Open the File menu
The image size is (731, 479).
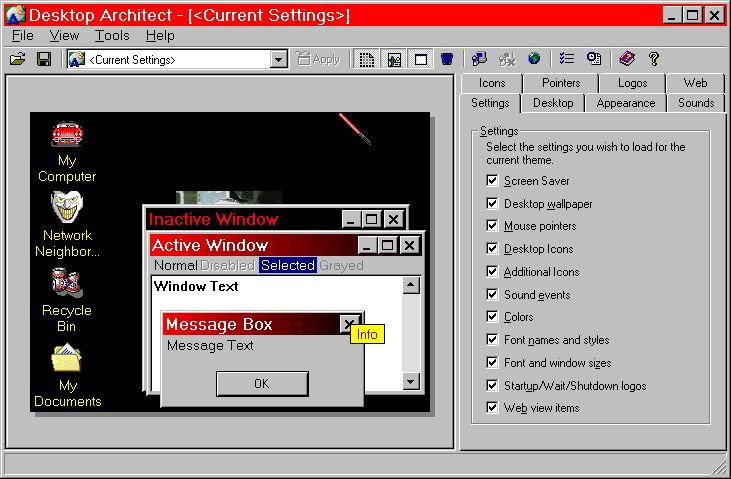pos(23,35)
